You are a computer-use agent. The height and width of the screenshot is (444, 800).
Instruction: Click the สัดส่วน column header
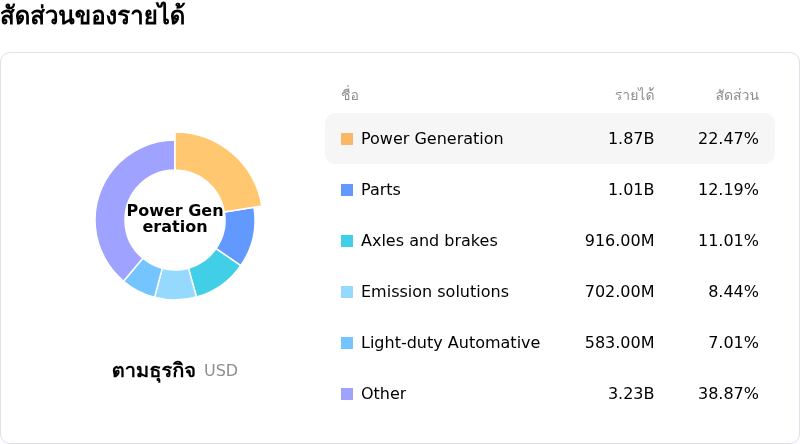(x=737, y=96)
